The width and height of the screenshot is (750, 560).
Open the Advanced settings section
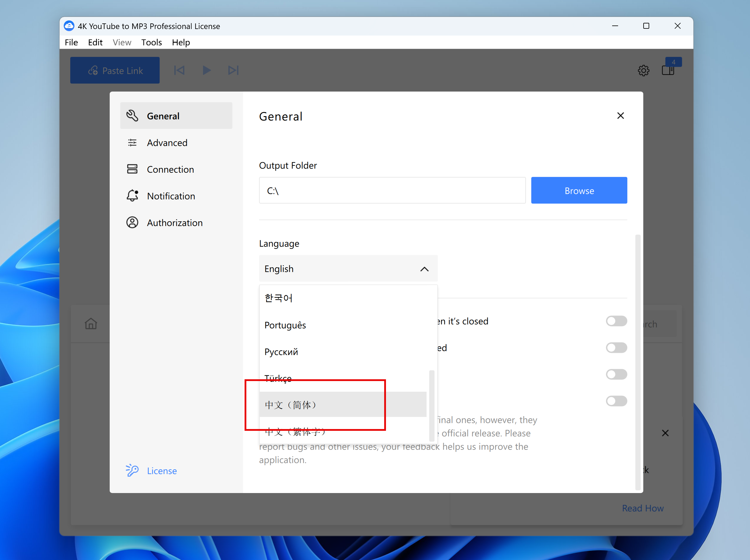tap(167, 143)
